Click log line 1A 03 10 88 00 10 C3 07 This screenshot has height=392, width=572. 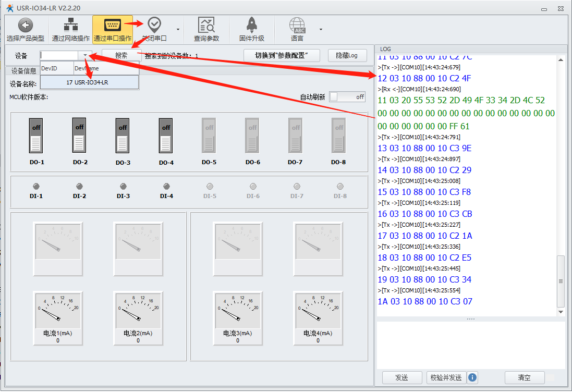coord(425,302)
